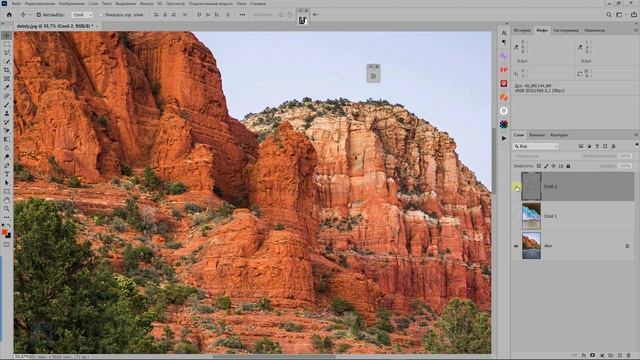Open the red FP plugin panel icon
The width and height of the screenshot is (640, 360).
[x=504, y=70]
